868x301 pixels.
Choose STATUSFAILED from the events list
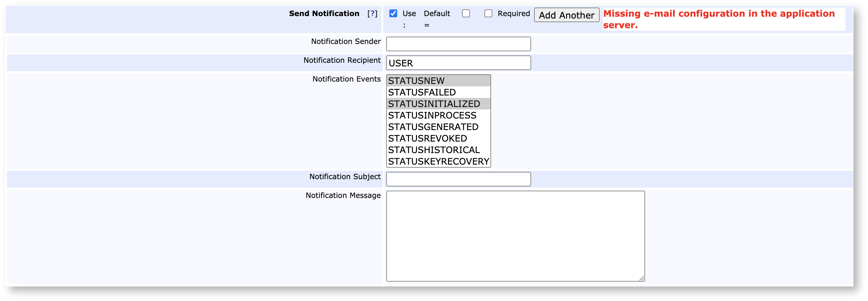point(438,92)
